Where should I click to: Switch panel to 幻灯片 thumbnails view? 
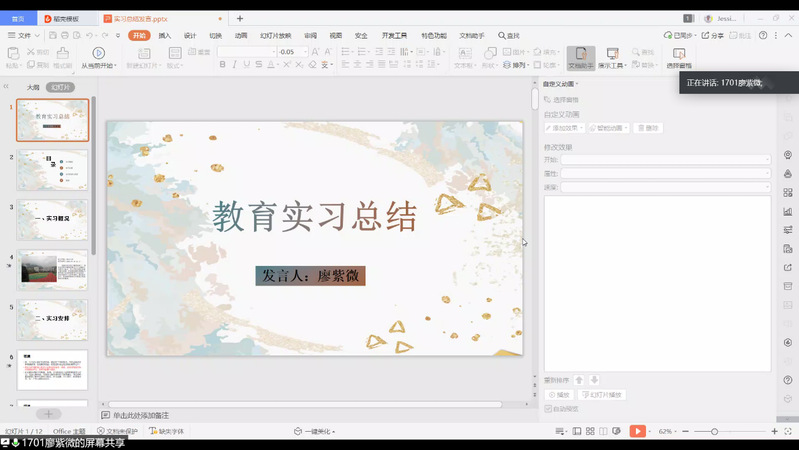tap(61, 87)
